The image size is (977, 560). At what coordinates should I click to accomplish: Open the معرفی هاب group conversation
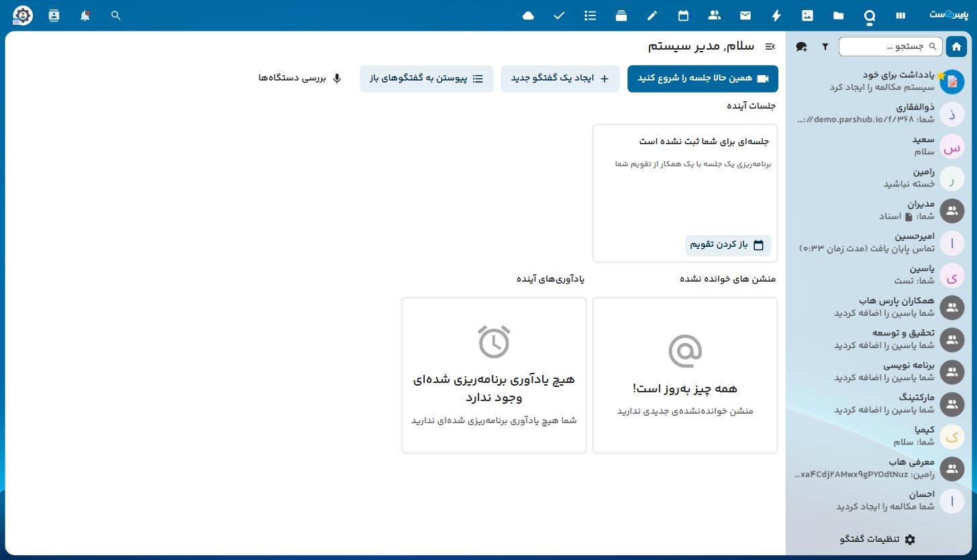(x=879, y=468)
